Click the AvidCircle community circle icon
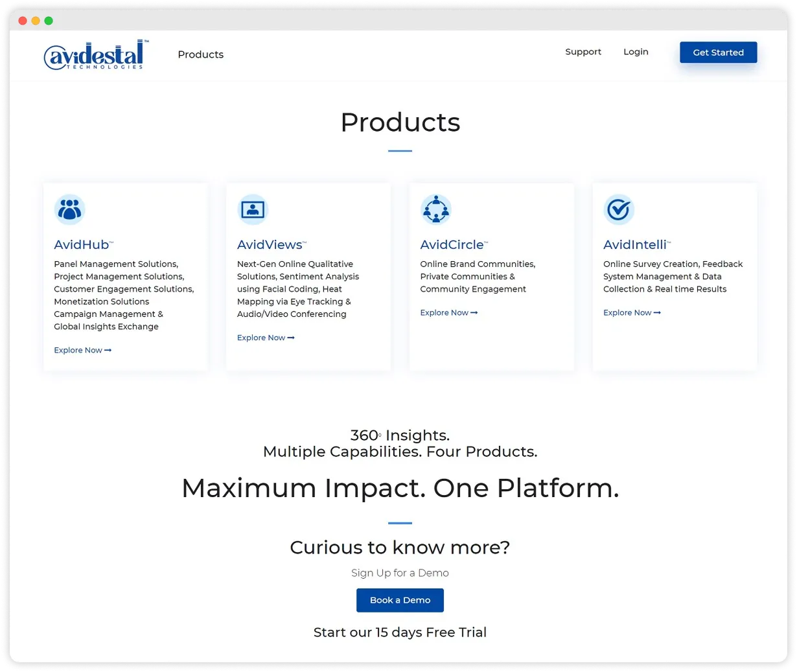Viewport: 797px width, 672px height. pyautogui.click(x=436, y=209)
